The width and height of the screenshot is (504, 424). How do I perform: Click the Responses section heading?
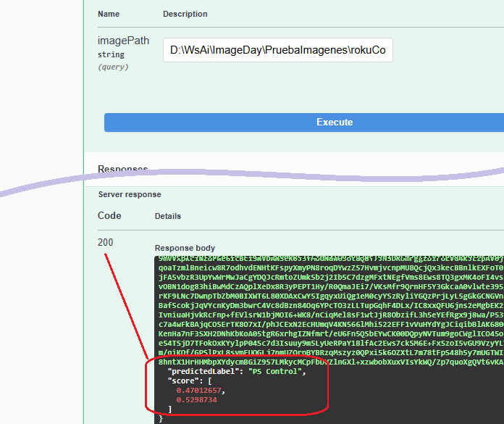pyautogui.click(x=123, y=169)
